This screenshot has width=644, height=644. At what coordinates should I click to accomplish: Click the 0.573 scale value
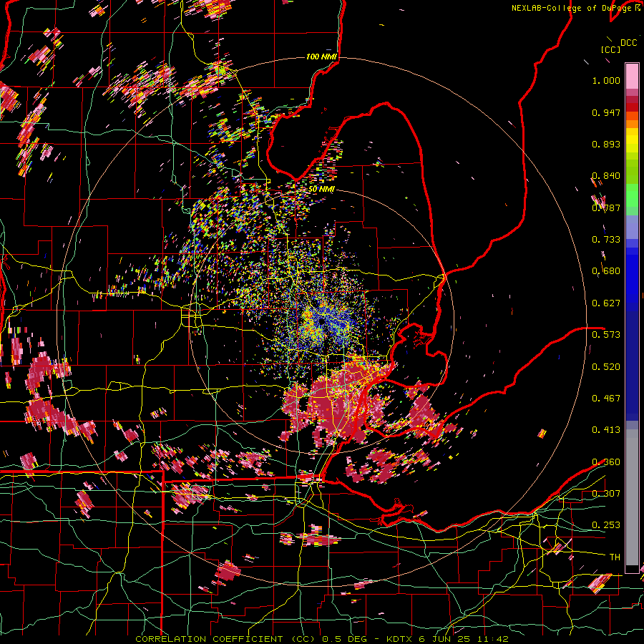pyautogui.click(x=606, y=335)
